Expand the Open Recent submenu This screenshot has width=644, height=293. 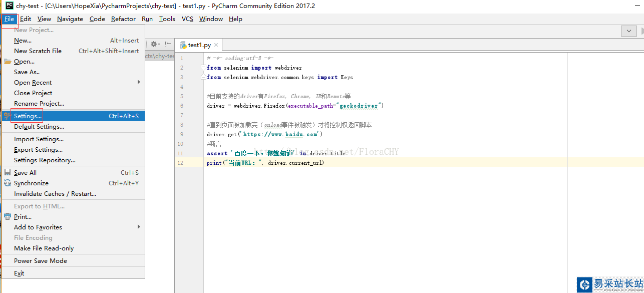coord(73,83)
